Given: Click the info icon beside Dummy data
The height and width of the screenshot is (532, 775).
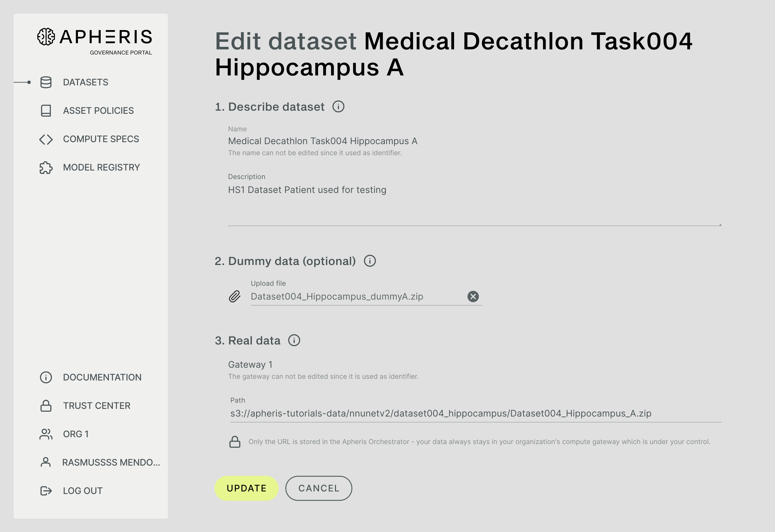Looking at the screenshot, I should click(x=370, y=261).
